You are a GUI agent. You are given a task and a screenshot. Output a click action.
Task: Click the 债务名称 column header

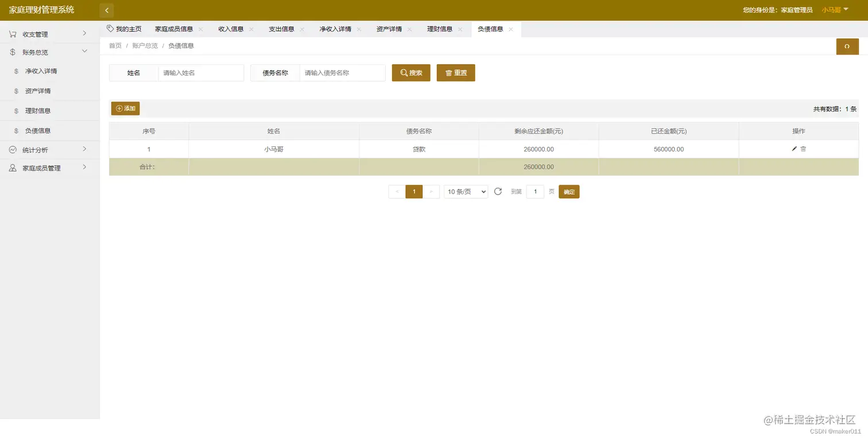pos(419,131)
